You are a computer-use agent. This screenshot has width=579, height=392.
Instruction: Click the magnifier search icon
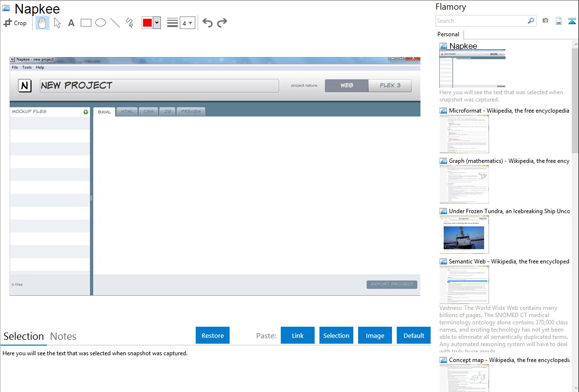pyautogui.click(x=531, y=21)
